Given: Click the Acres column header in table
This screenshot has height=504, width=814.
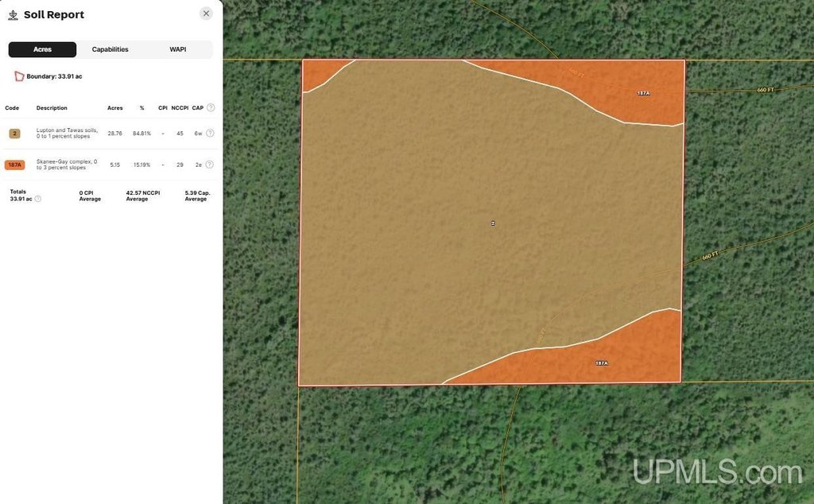Looking at the screenshot, I should [115, 107].
